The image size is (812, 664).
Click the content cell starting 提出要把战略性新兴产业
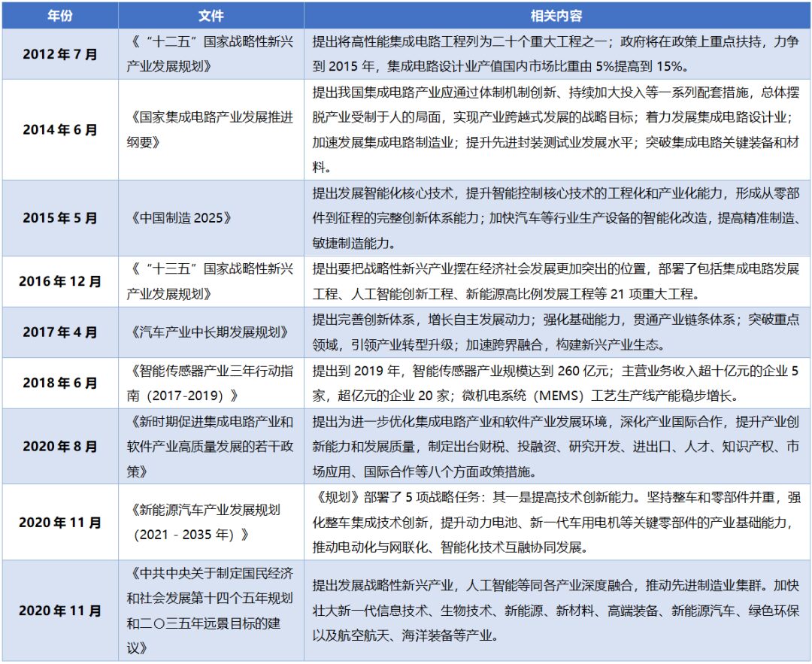pos(556,281)
